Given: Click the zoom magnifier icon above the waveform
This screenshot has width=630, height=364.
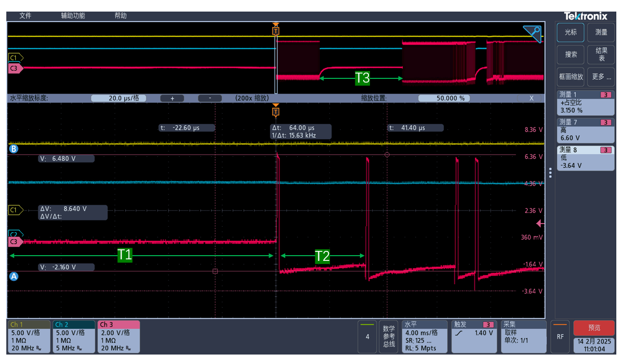Looking at the screenshot, I should 532,33.
